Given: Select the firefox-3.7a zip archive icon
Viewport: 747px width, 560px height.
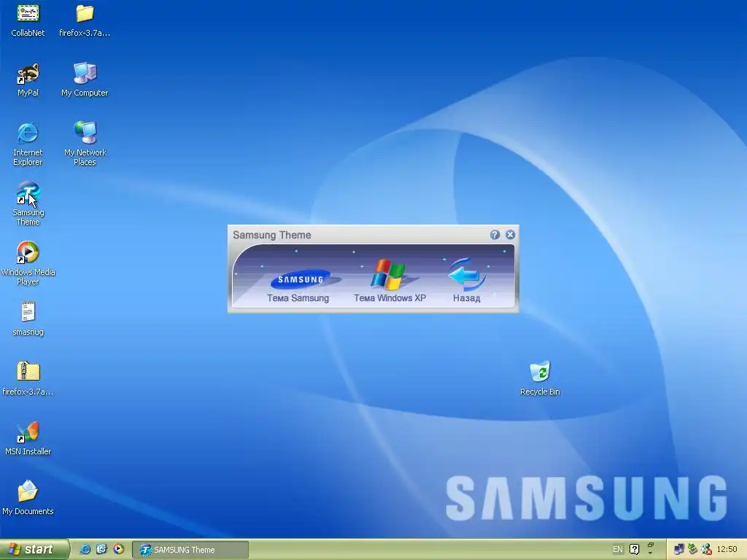Looking at the screenshot, I should click(28, 379).
